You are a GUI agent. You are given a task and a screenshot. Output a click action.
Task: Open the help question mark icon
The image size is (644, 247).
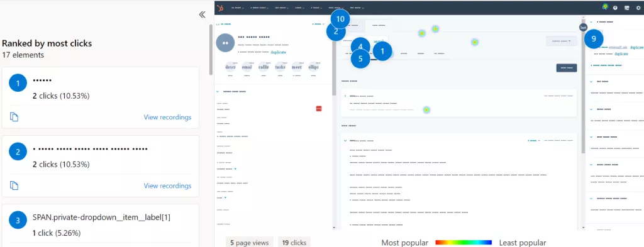click(615, 8)
